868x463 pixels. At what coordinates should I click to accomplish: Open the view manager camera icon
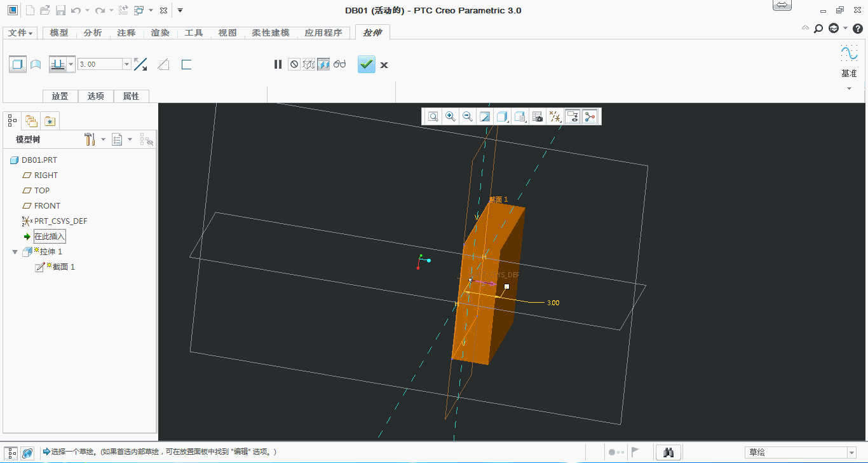[538, 116]
